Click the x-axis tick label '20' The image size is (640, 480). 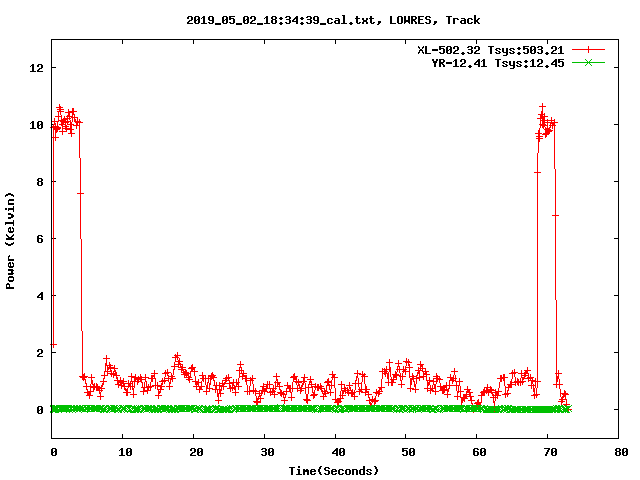[x=196, y=452]
